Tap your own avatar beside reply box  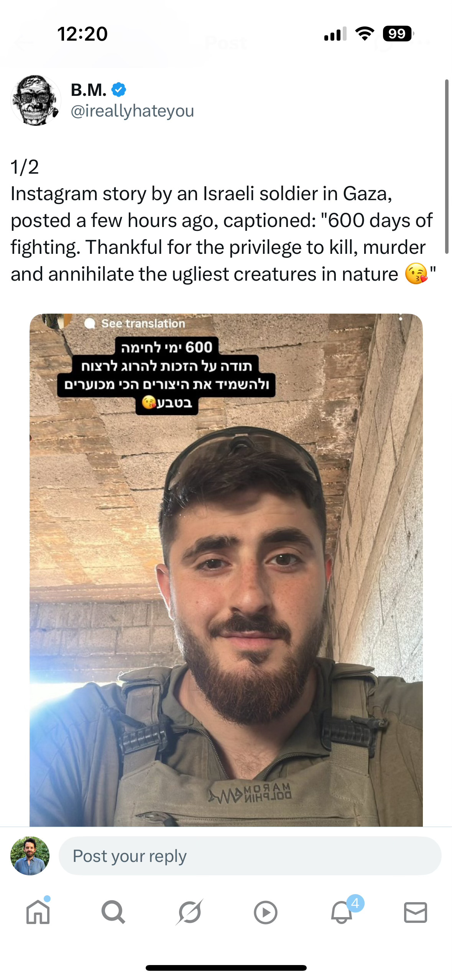tap(30, 856)
